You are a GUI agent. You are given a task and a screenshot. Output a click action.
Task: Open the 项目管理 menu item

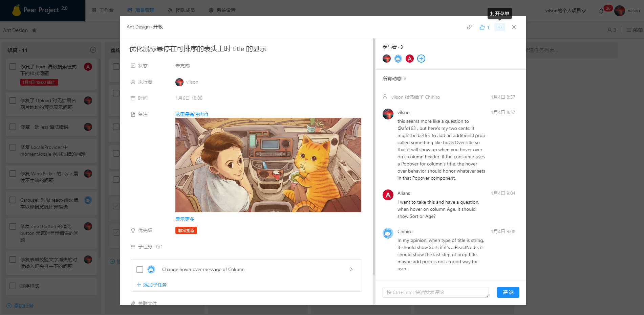(x=141, y=10)
